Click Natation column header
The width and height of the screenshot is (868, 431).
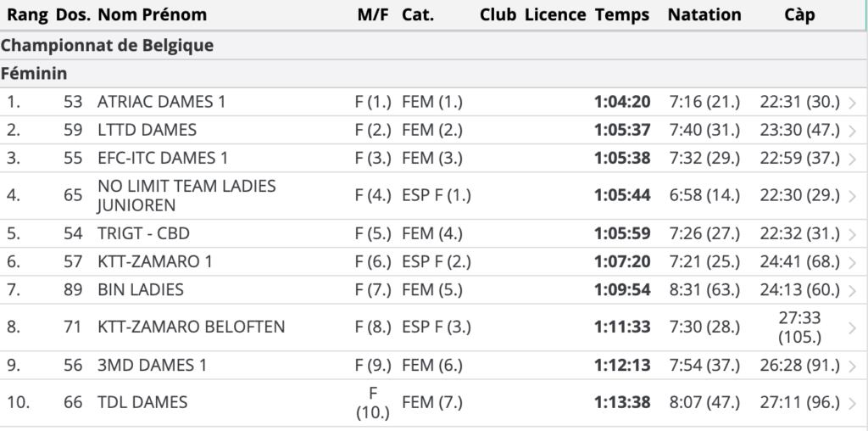(704, 15)
